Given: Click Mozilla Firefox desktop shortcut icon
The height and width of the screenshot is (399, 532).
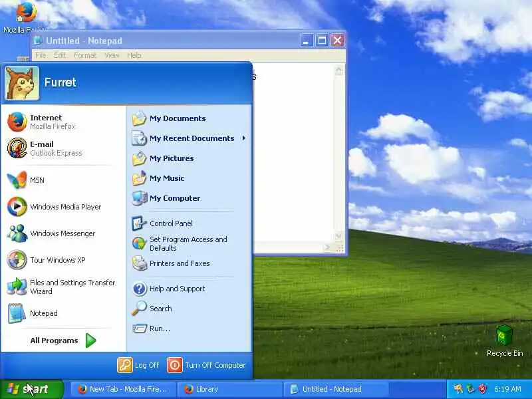Looking at the screenshot, I should [x=26, y=12].
